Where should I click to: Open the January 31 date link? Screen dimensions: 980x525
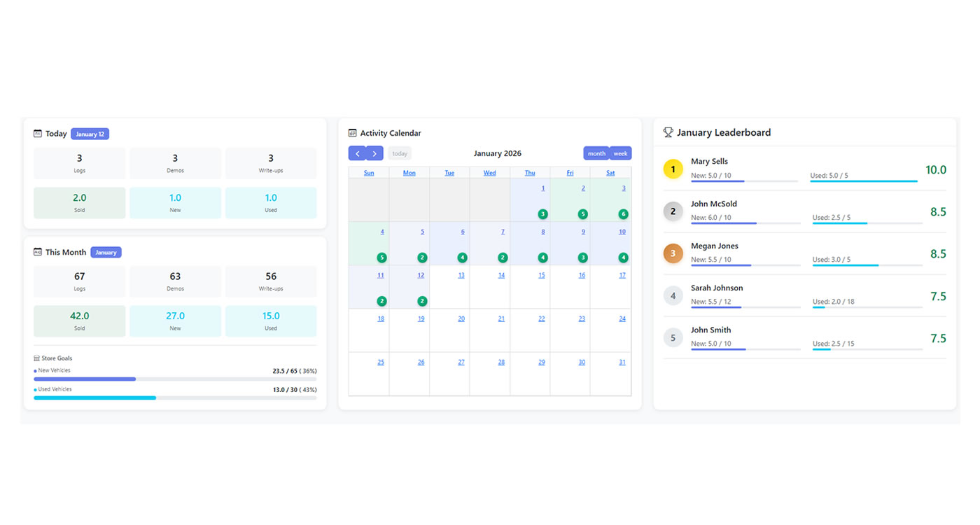pos(621,362)
